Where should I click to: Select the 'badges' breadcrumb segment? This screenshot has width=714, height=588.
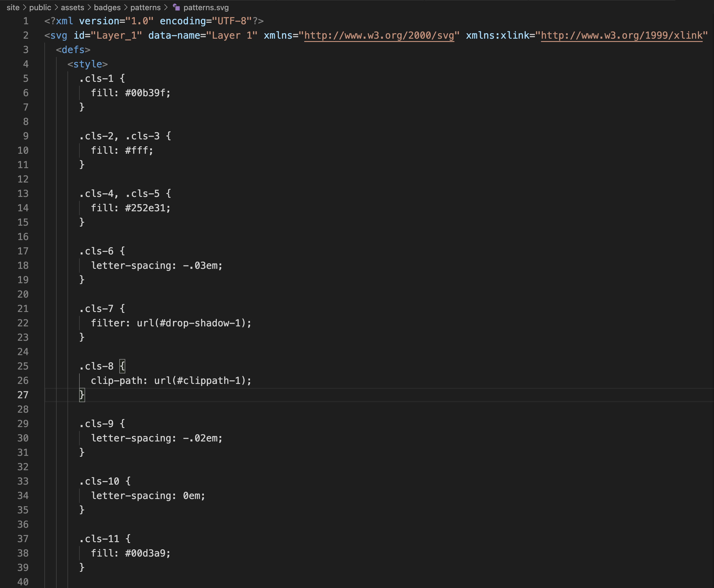pos(107,7)
